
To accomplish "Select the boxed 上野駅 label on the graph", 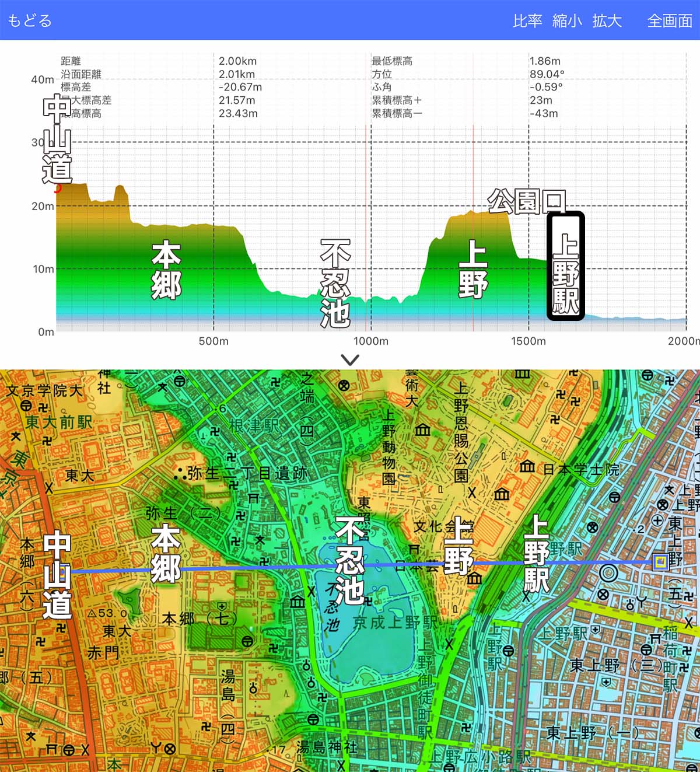I will pos(565,266).
